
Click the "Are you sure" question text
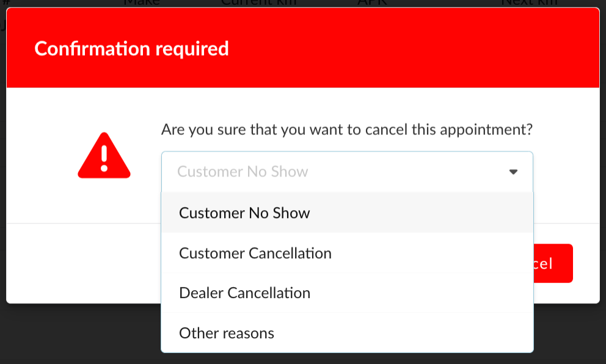(x=346, y=129)
